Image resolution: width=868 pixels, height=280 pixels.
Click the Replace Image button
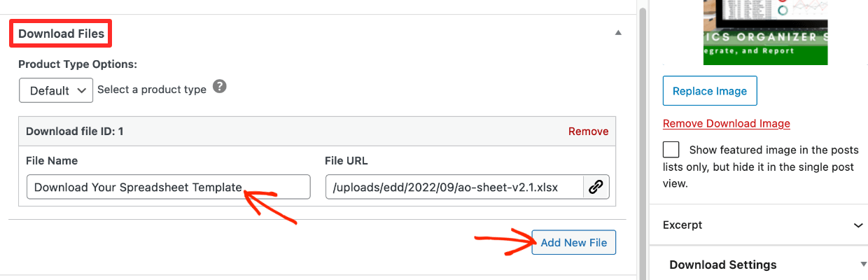(710, 91)
